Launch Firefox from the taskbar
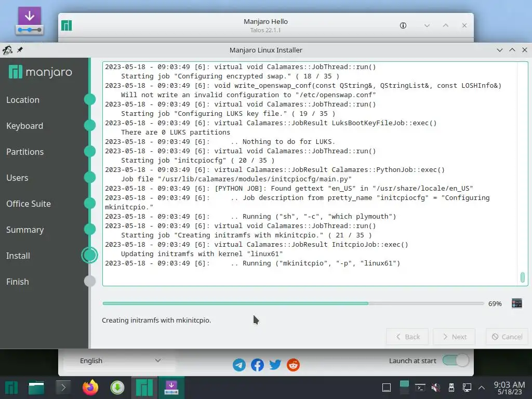Viewport: 532px width, 399px height. [90, 388]
